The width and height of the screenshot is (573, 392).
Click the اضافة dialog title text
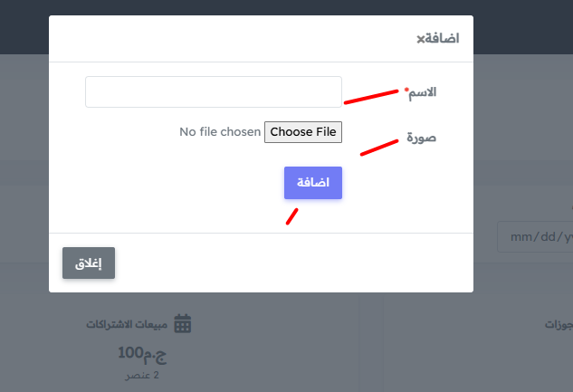[442, 38]
